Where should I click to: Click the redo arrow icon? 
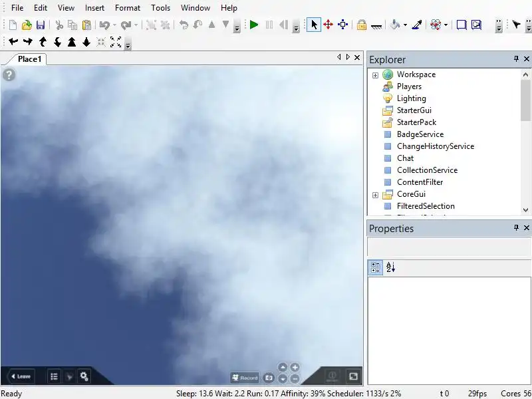(x=126, y=25)
